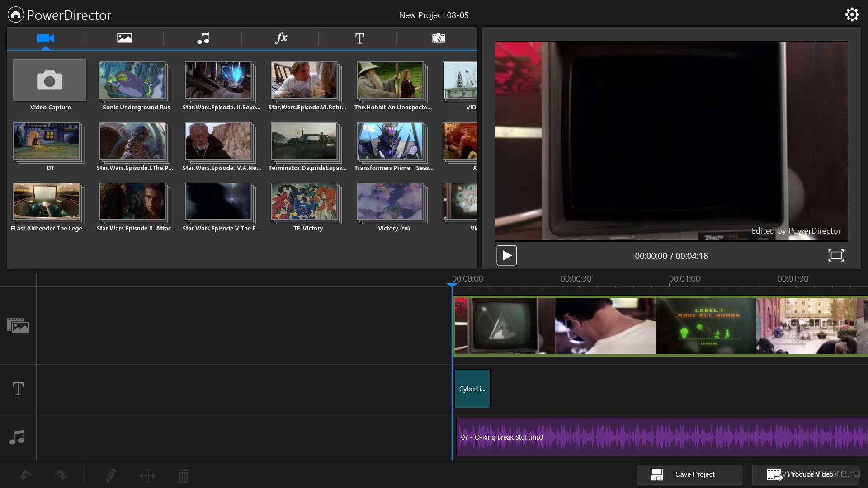This screenshot has width=868, height=488.
Task: Click the music track note icon
Action: click(x=17, y=437)
